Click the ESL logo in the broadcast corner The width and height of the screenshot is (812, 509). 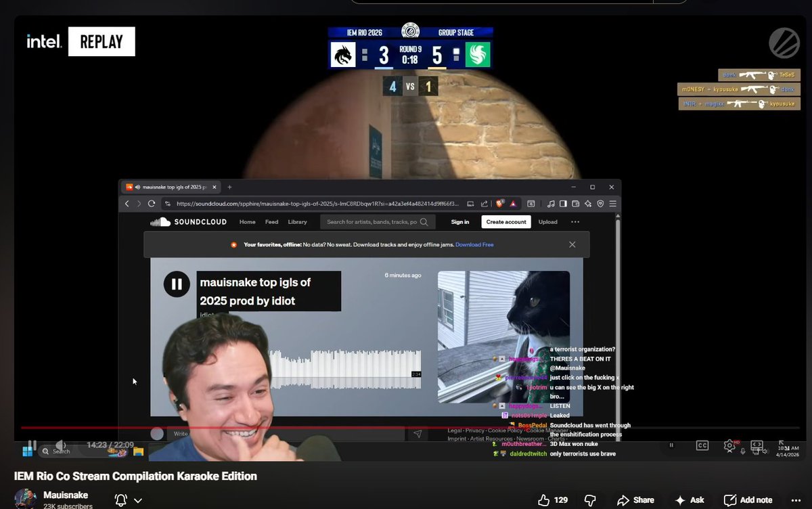[784, 43]
